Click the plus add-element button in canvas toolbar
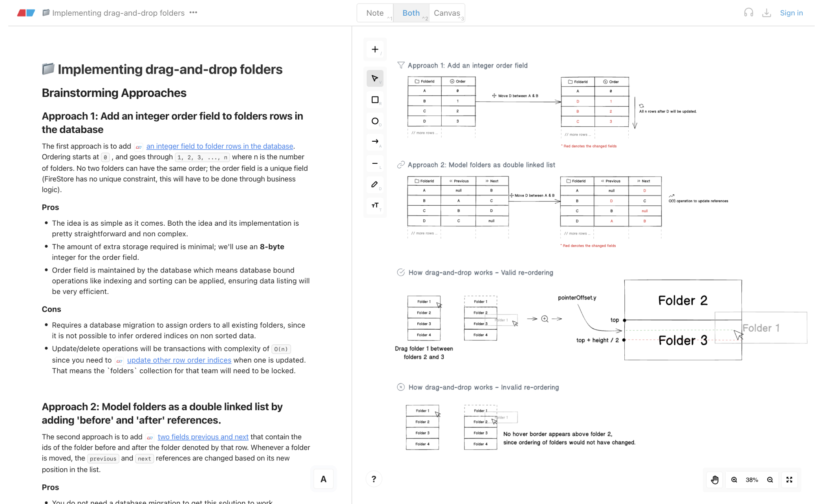Screen dimensions: 823x504 point(375,49)
